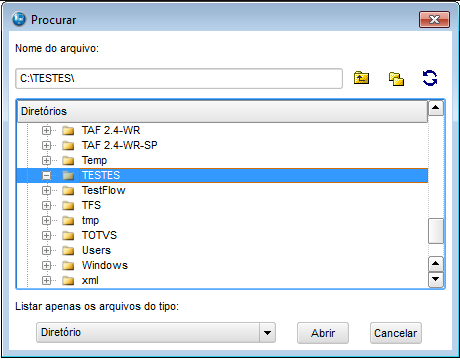Expand the TOTVS folder node
460x360 pixels.
[46, 235]
